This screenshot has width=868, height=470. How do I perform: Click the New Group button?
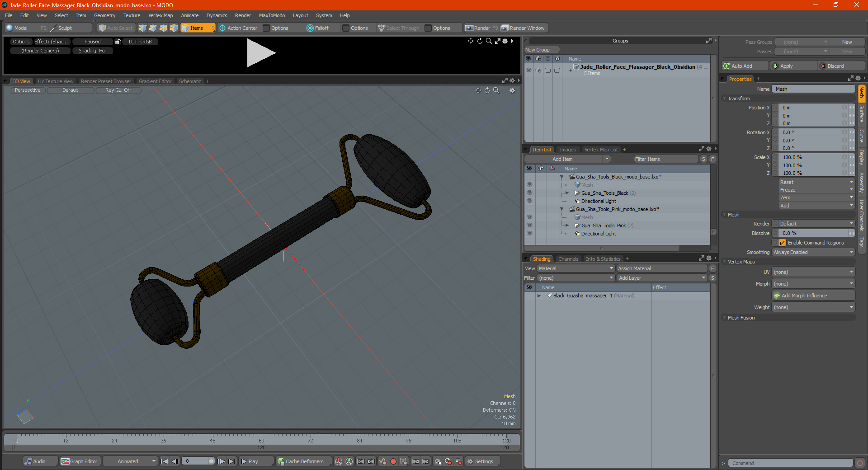(542, 50)
